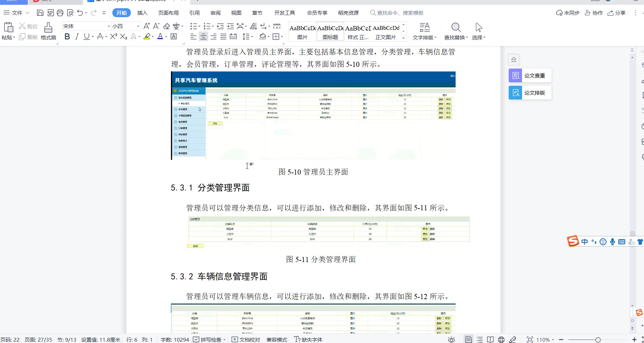Switch to the 引用 references tab

(195, 13)
